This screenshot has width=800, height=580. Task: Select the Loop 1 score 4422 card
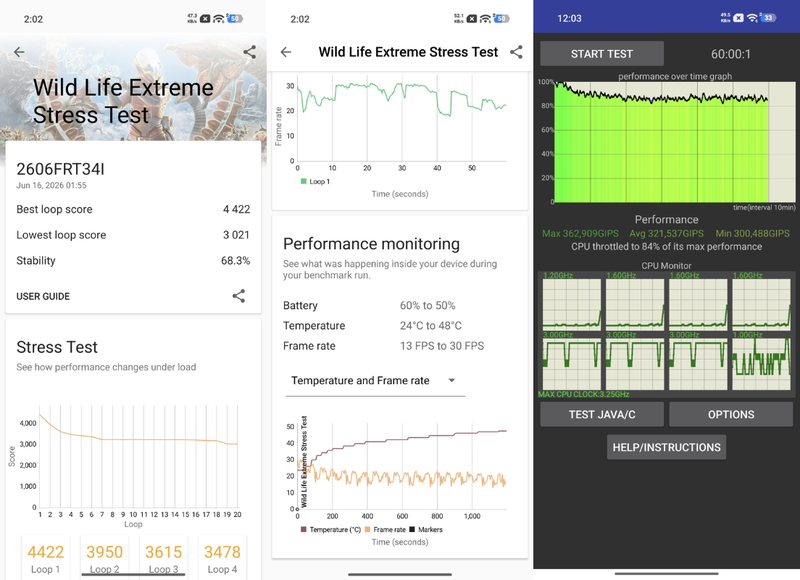[x=46, y=558]
